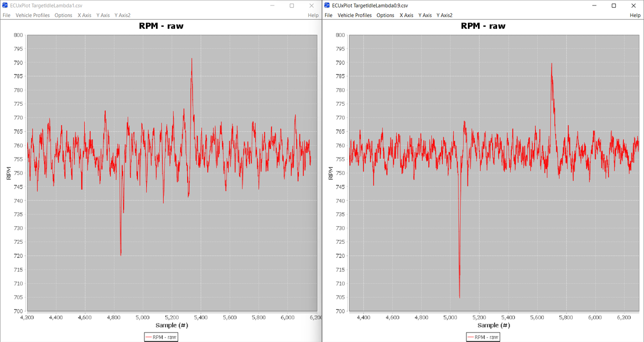Click x-axis tick 5,000 in left plot
The image size is (644, 342).
coord(143,318)
